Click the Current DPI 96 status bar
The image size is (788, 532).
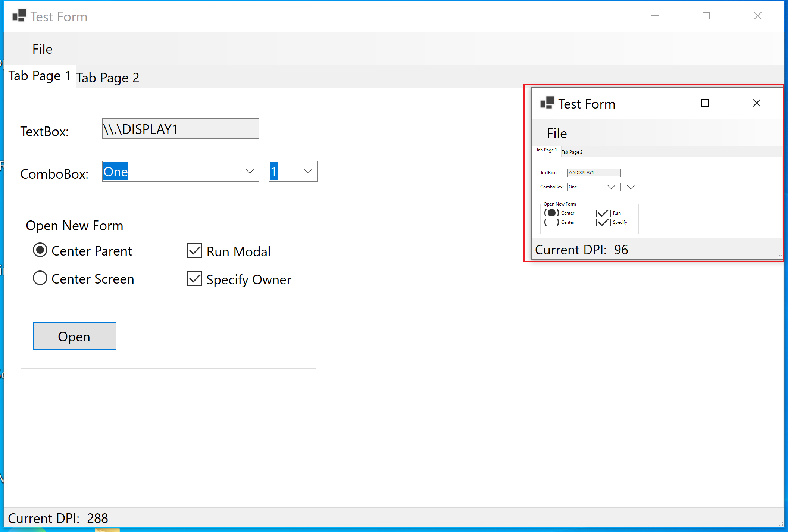pos(581,250)
